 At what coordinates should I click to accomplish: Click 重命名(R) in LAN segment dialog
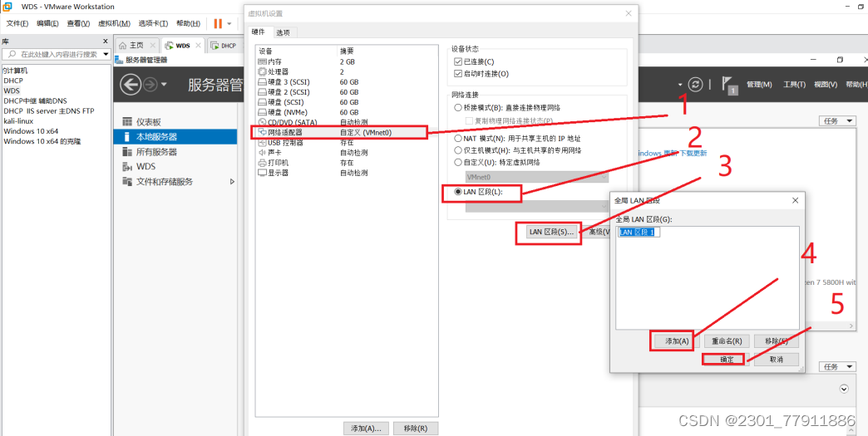(727, 341)
